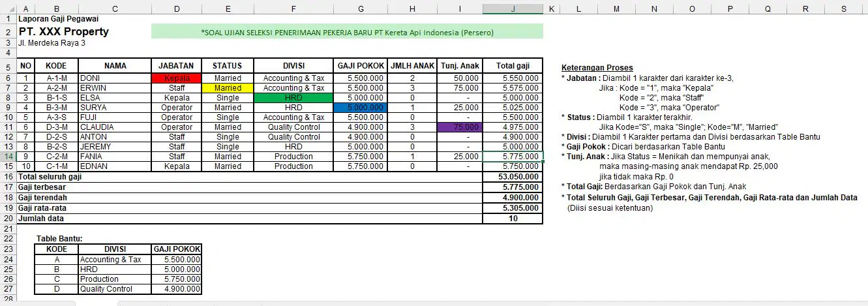868x306 pixels.
Task: Select the blue 5.000.000 cell in SURYA's row
Action: pyautogui.click(x=360, y=107)
